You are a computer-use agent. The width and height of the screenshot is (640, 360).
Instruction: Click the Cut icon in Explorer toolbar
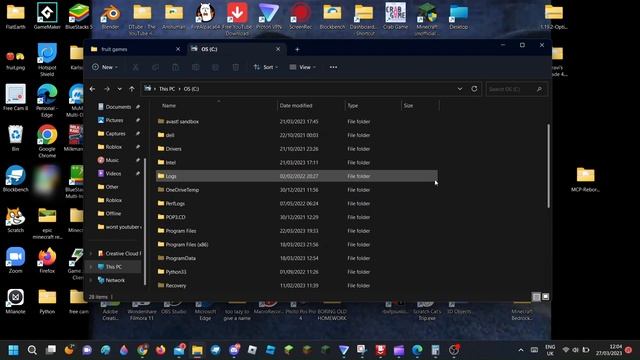coord(136,67)
